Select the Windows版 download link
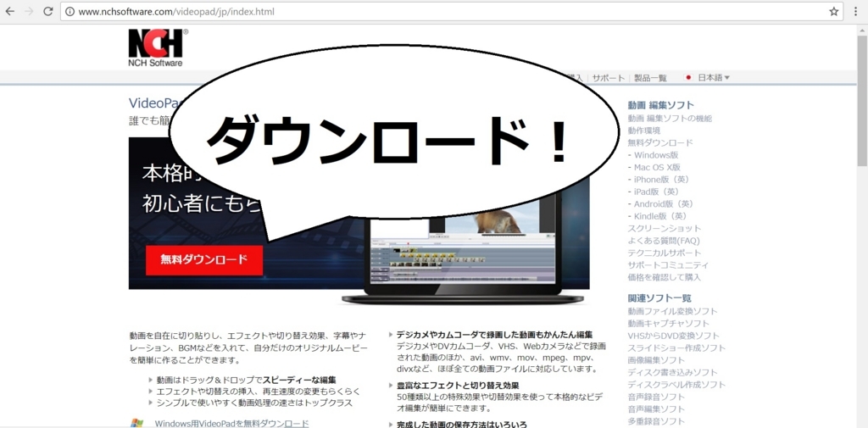Screen dimensions: 868x428 coord(656,155)
